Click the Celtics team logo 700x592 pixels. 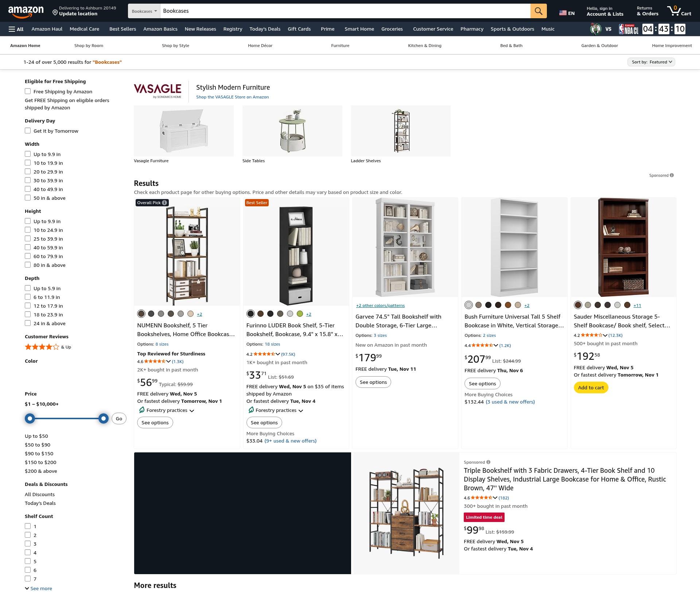click(x=596, y=29)
